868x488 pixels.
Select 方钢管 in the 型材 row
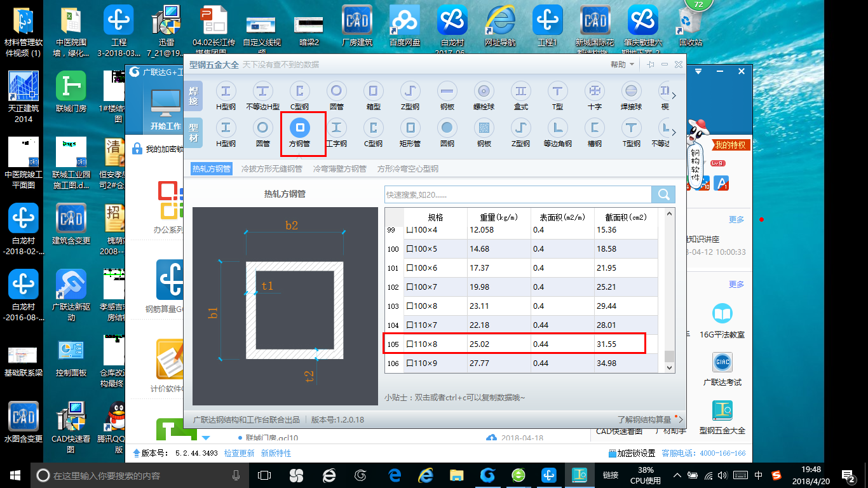(299, 133)
